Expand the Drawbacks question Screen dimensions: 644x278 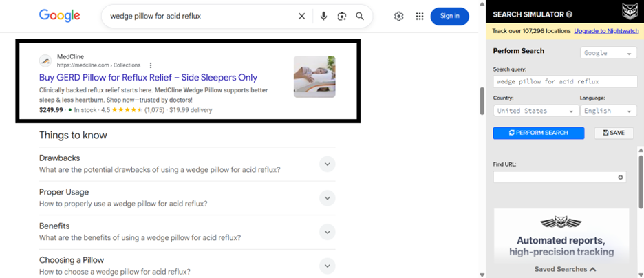(x=328, y=164)
